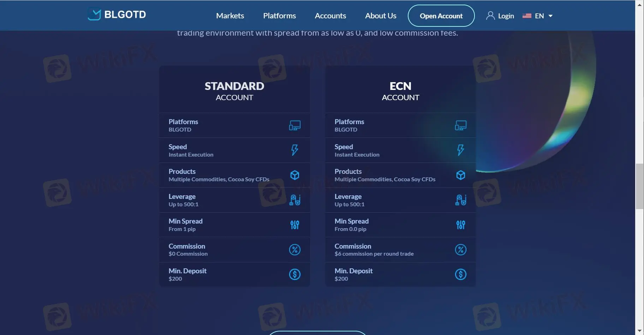Expand the Platforms navigation menu
The height and width of the screenshot is (335, 644).
[279, 16]
